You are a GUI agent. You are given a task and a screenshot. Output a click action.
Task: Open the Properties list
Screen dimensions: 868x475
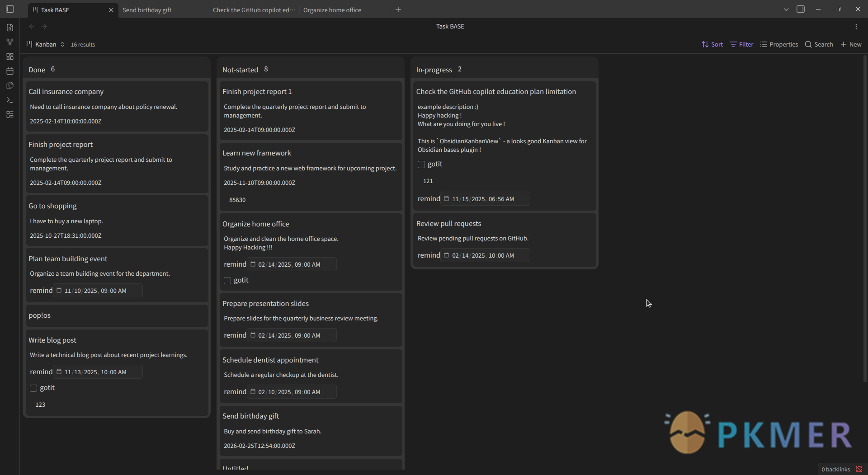779,44
